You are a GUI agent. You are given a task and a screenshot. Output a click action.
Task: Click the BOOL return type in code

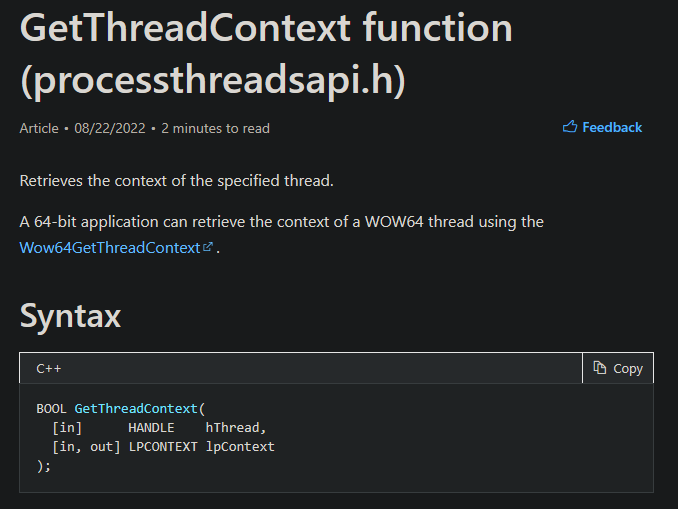coord(52,409)
